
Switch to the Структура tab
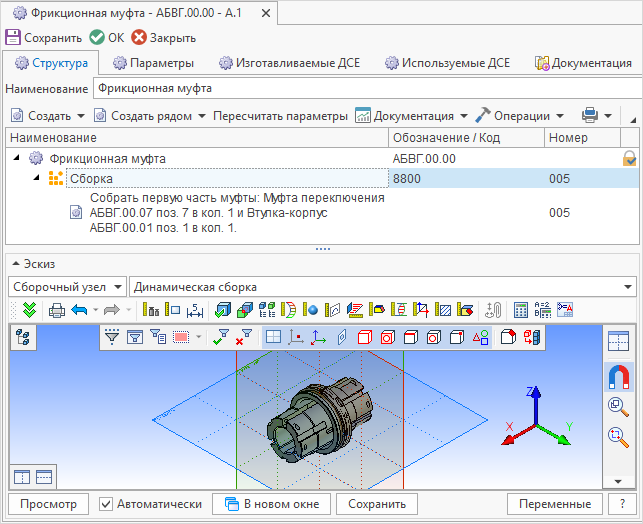tap(51, 63)
